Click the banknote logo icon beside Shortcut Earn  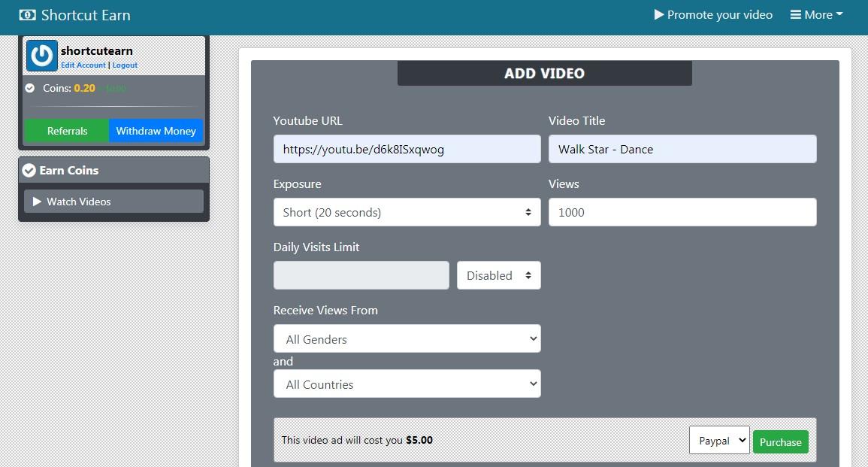[x=29, y=14]
